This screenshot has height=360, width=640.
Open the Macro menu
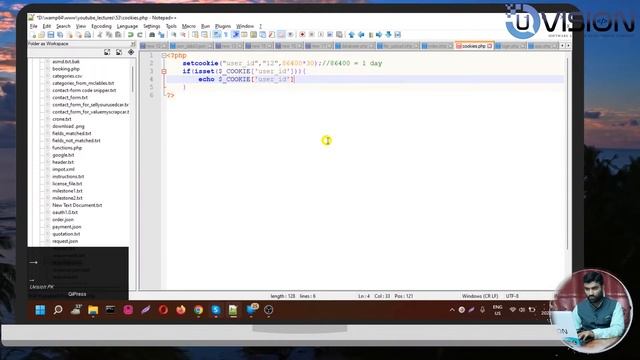tap(189, 26)
